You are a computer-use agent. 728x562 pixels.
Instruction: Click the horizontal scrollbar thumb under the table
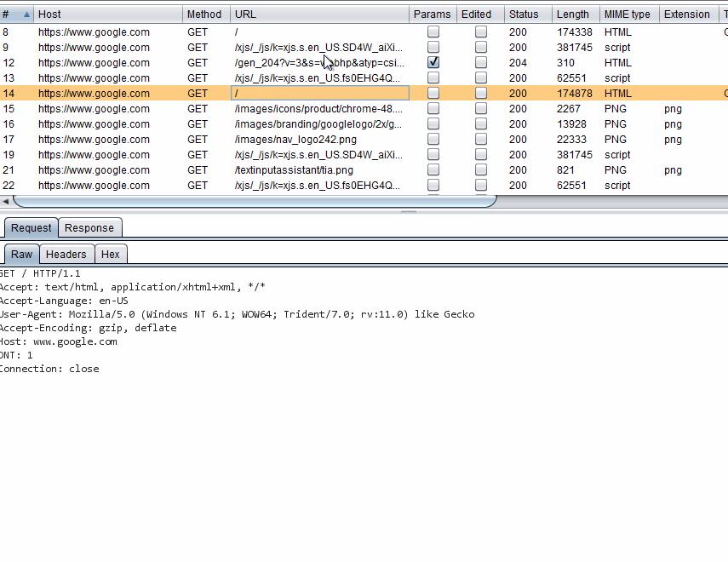pos(254,202)
